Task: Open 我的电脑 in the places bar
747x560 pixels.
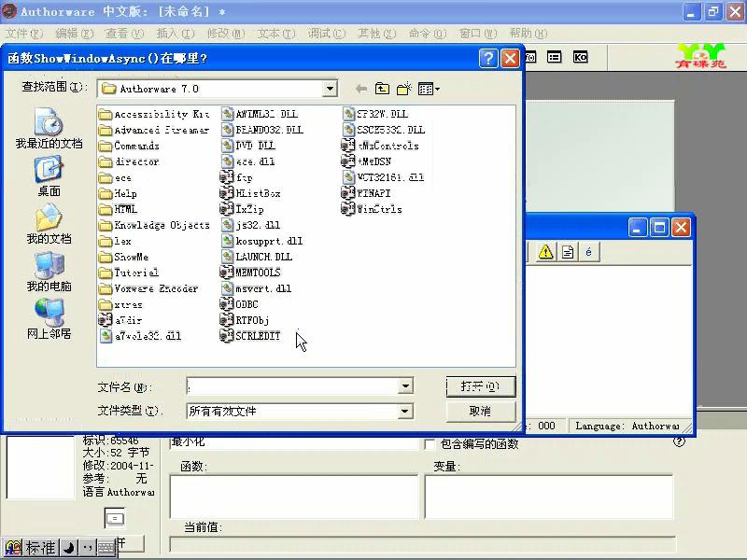Action: pos(49,272)
